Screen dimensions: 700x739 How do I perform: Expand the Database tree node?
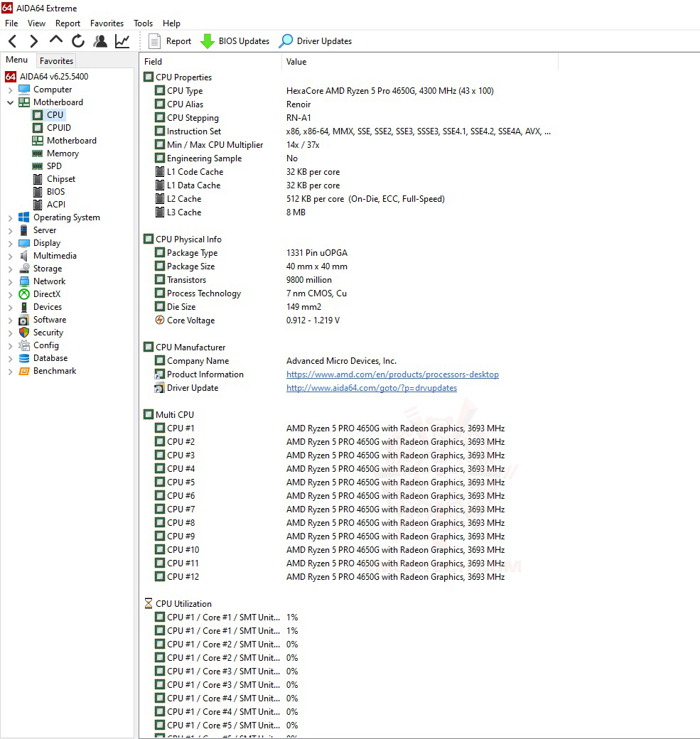[11, 359]
